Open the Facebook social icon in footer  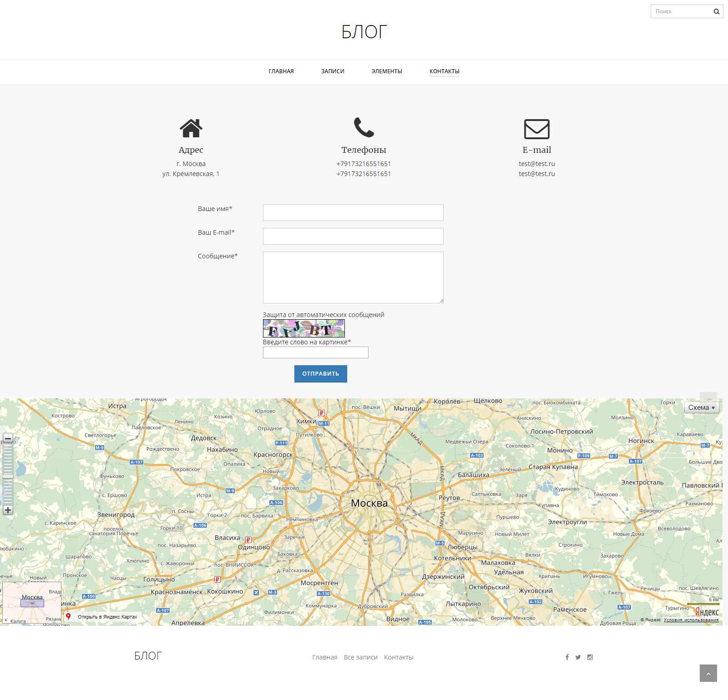click(x=567, y=657)
